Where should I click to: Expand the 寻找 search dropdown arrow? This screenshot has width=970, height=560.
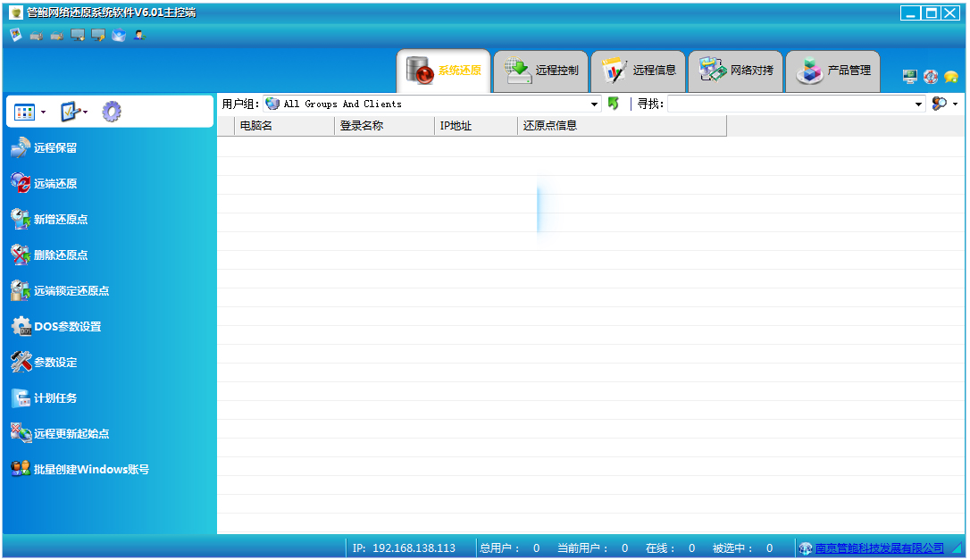[x=919, y=104]
